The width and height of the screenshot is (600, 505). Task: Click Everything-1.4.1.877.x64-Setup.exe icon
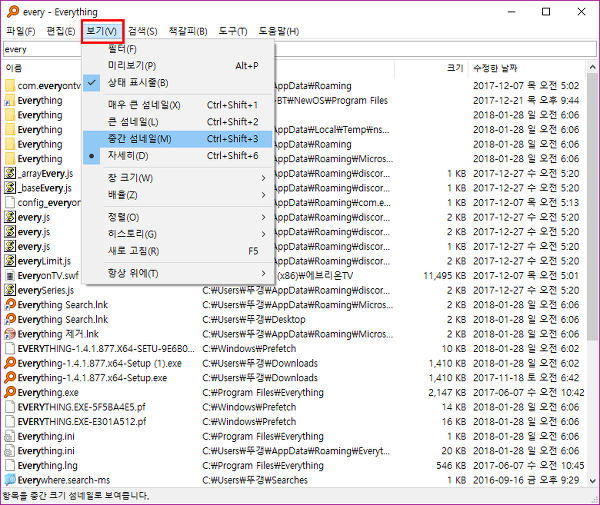[x=10, y=378]
